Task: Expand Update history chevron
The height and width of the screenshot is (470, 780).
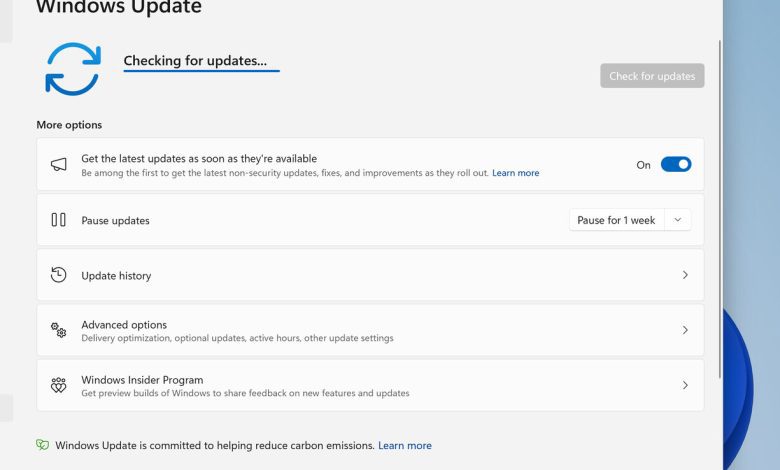Action: pyautogui.click(x=685, y=275)
